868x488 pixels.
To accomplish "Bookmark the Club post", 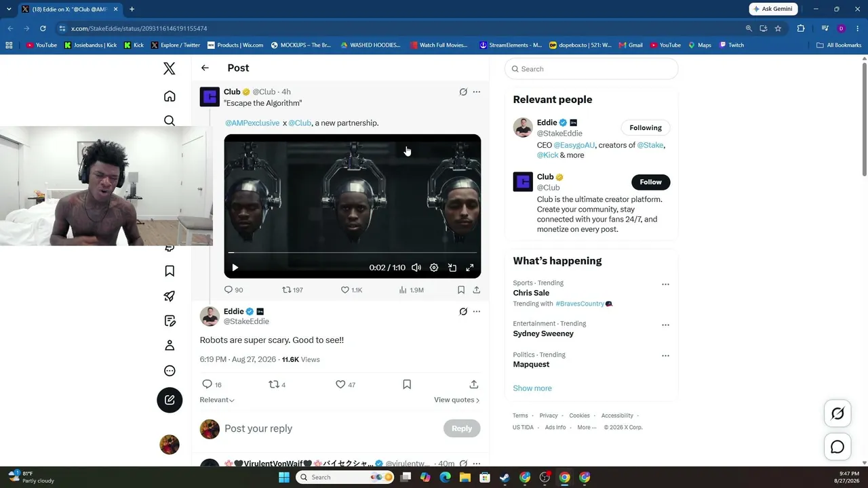I will [461, 290].
